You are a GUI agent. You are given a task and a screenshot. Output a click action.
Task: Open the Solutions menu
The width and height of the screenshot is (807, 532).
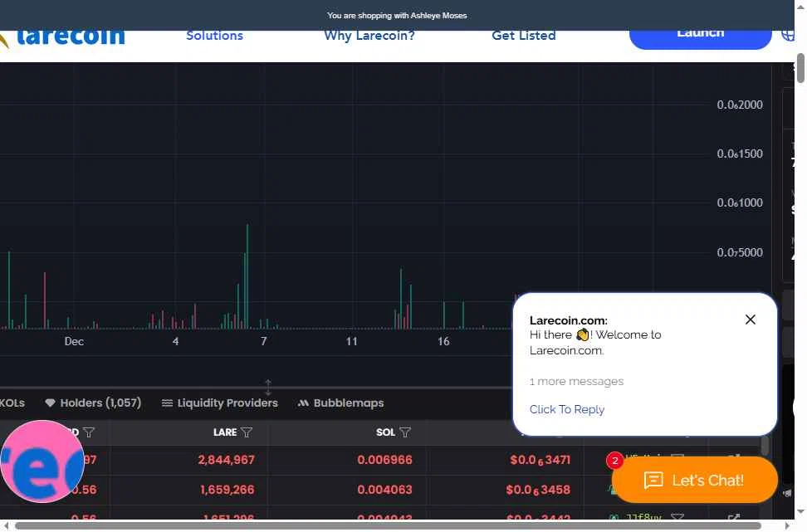point(214,36)
